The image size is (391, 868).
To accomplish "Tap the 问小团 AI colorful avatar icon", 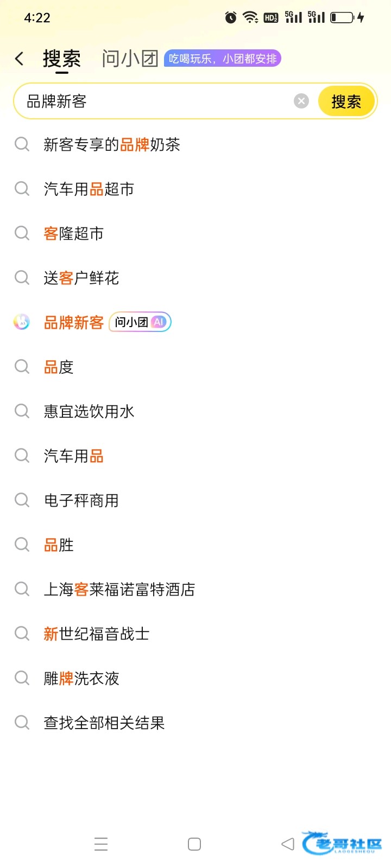I will point(22,322).
